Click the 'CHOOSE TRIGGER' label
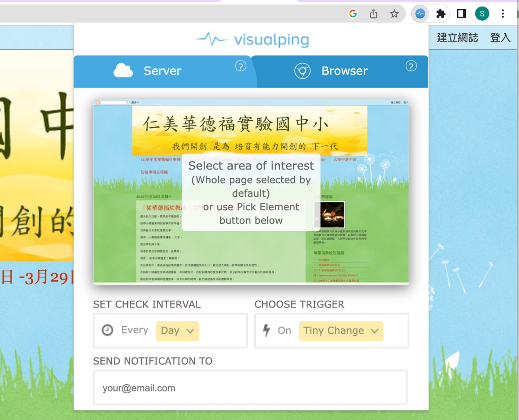The image size is (519, 420). coord(299,305)
